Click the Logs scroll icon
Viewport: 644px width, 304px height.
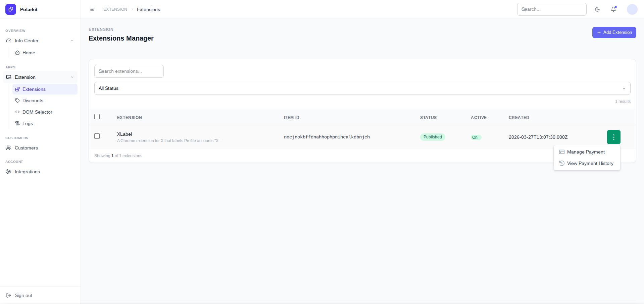point(17,123)
